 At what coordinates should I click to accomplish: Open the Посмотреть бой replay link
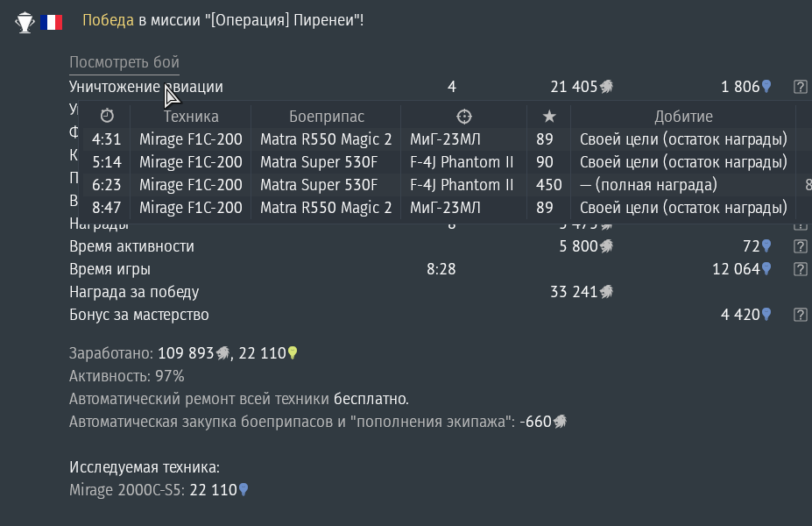point(124,62)
